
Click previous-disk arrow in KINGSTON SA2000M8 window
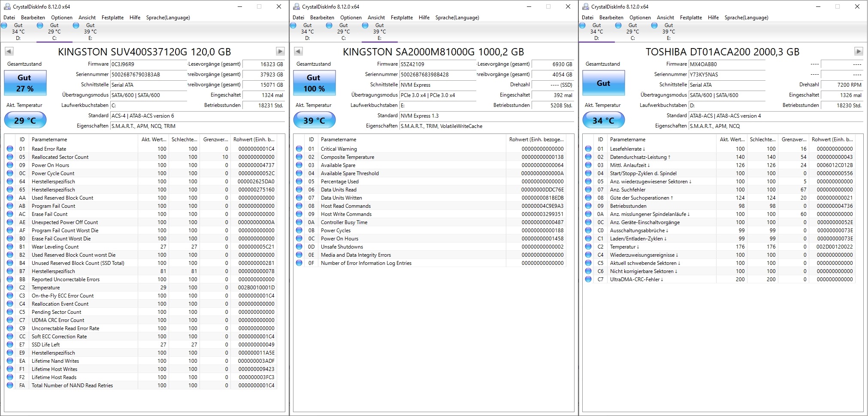[298, 52]
